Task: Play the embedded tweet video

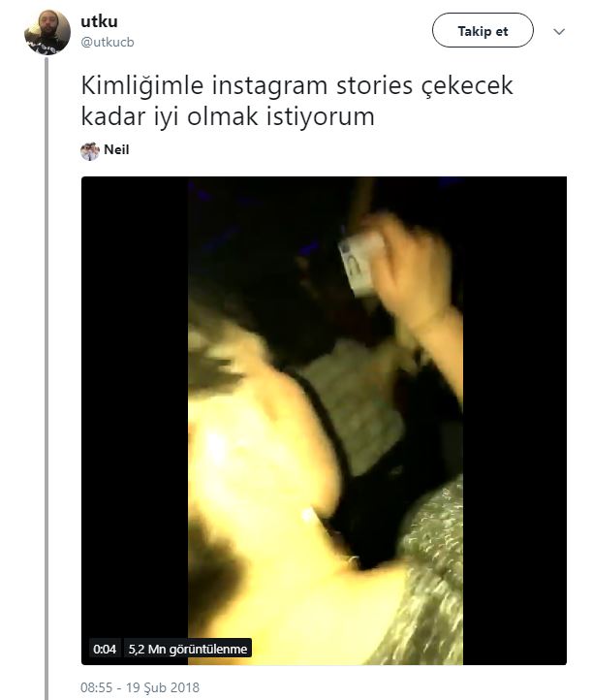Action: coord(324,421)
